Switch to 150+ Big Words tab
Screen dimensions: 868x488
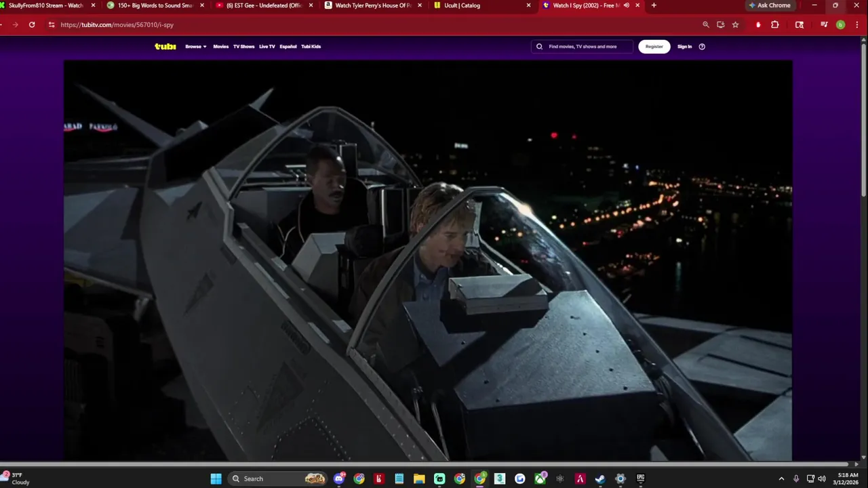[x=156, y=5]
